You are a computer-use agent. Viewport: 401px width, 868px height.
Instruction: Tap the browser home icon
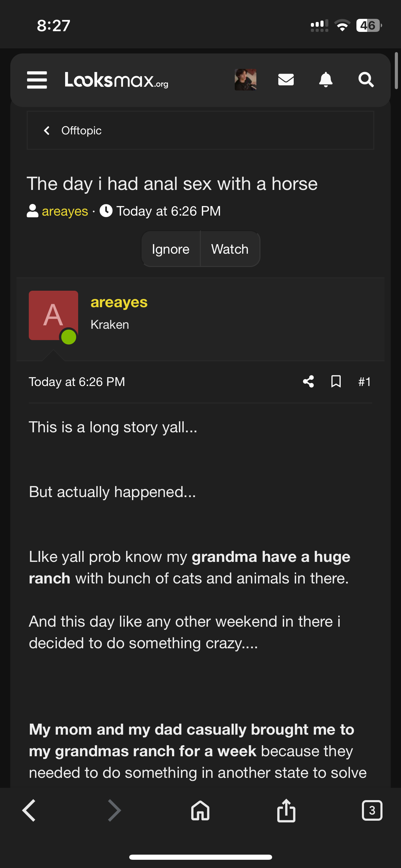pos(200,810)
